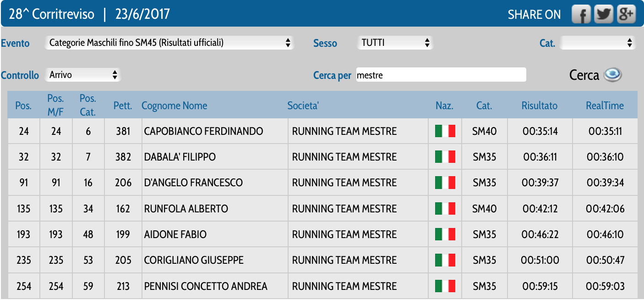Sort by RealTime column header

click(x=605, y=106)
